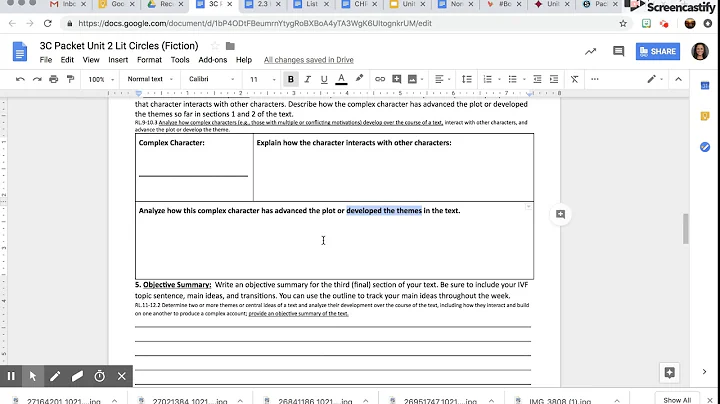Open the Help menu

click(x=244, y=60)
